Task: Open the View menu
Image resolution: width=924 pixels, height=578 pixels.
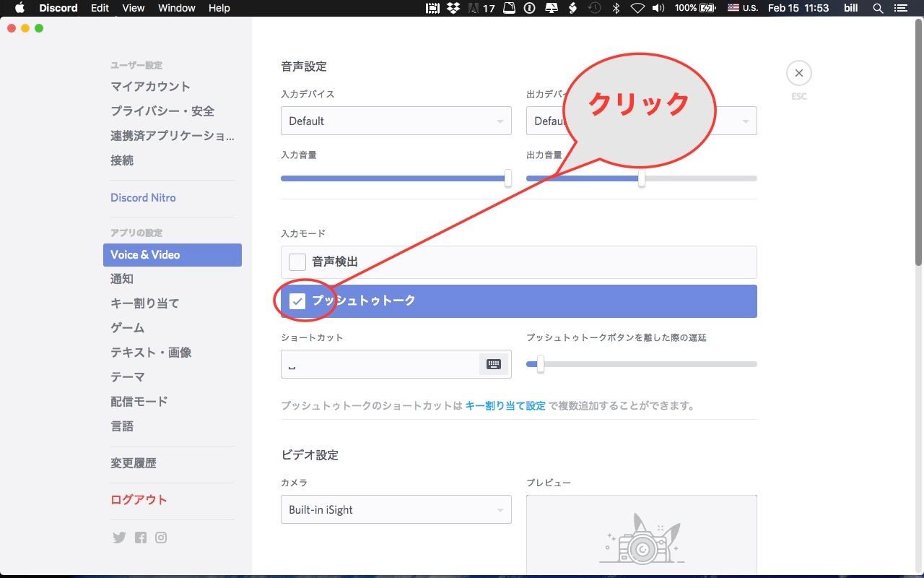Action: (x=134, y=8)
